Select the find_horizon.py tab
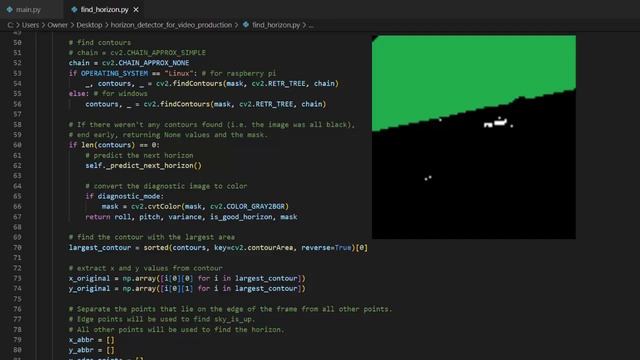Viewport: 640px width, 360px height. coord(104,9)
